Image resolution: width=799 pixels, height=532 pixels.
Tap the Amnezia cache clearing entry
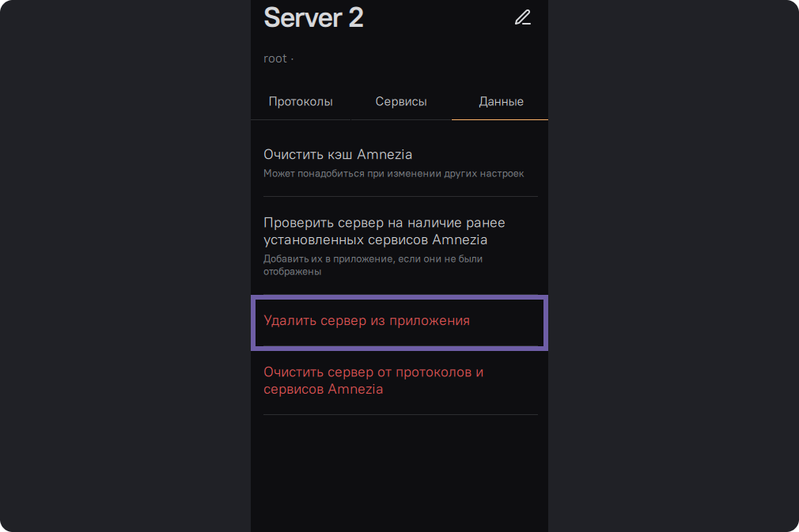click(x=399, y=162)
